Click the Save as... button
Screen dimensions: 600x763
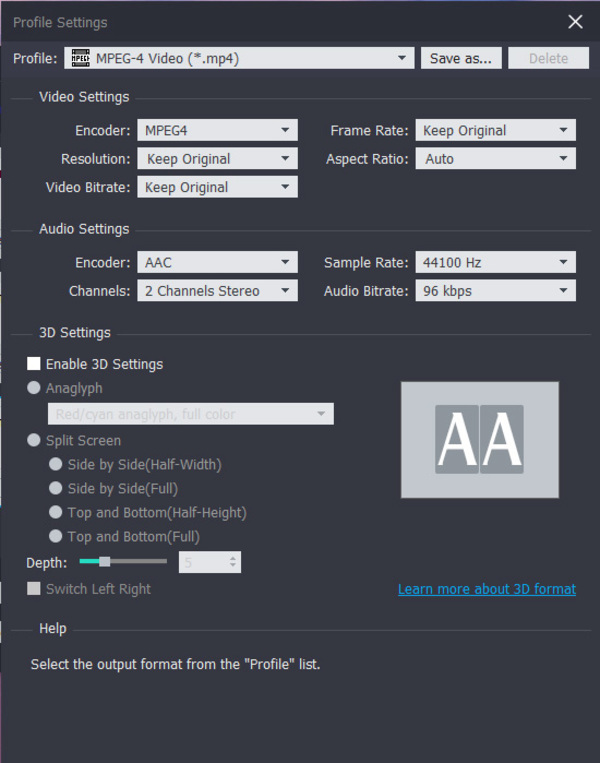pos(461,58)
